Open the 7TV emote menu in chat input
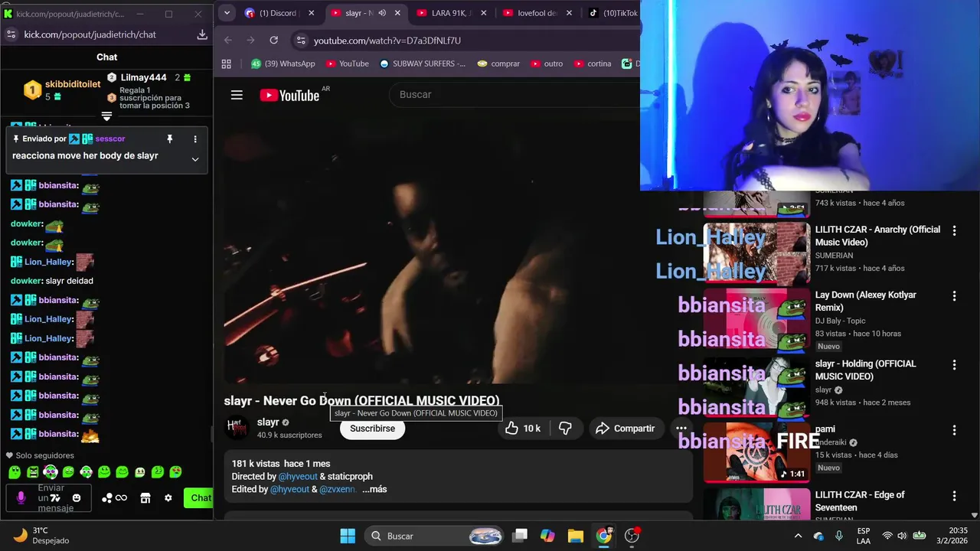 [57, 497]
